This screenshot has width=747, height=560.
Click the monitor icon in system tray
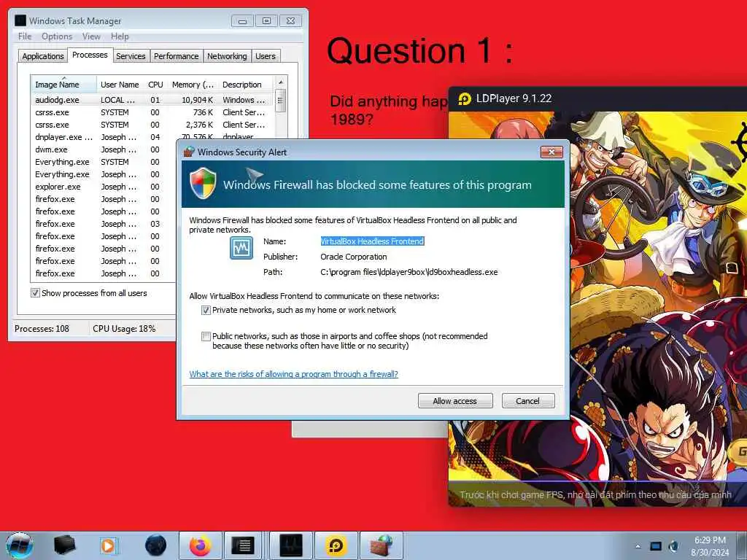click(x=656, y=546)
